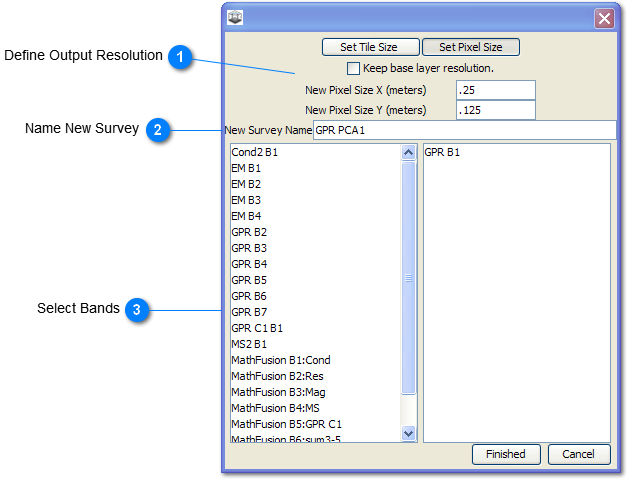Viewport: 634px width, 486px height.
Task: Click the New Pixel Size Y field
Action: click(495, 110)
